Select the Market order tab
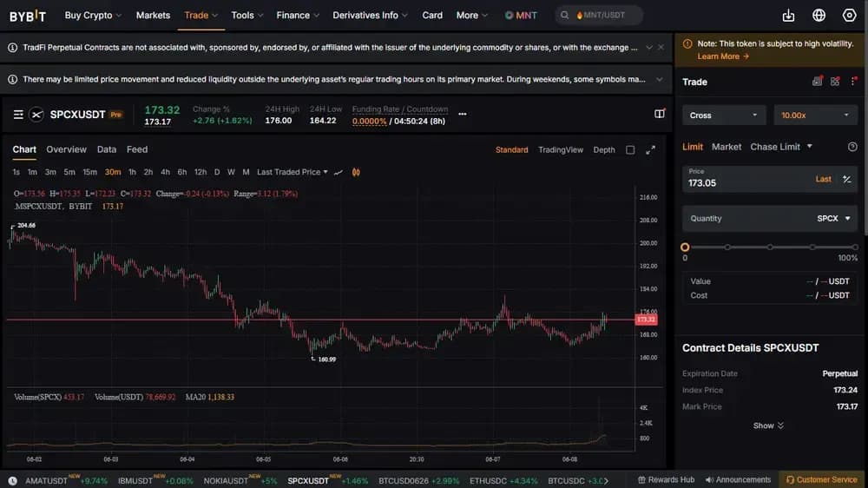 [x=727, y=147]
